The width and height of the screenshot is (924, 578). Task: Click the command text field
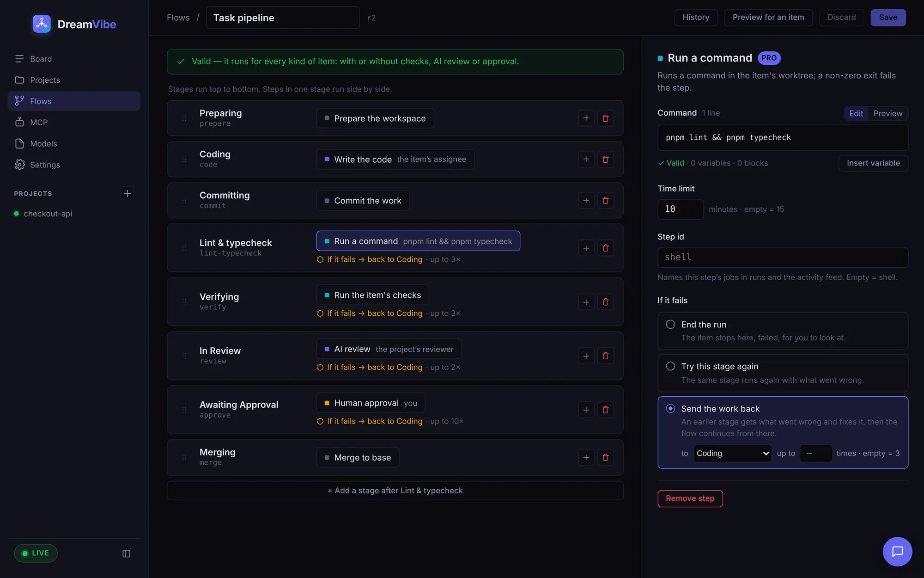[x=783, y=137]
